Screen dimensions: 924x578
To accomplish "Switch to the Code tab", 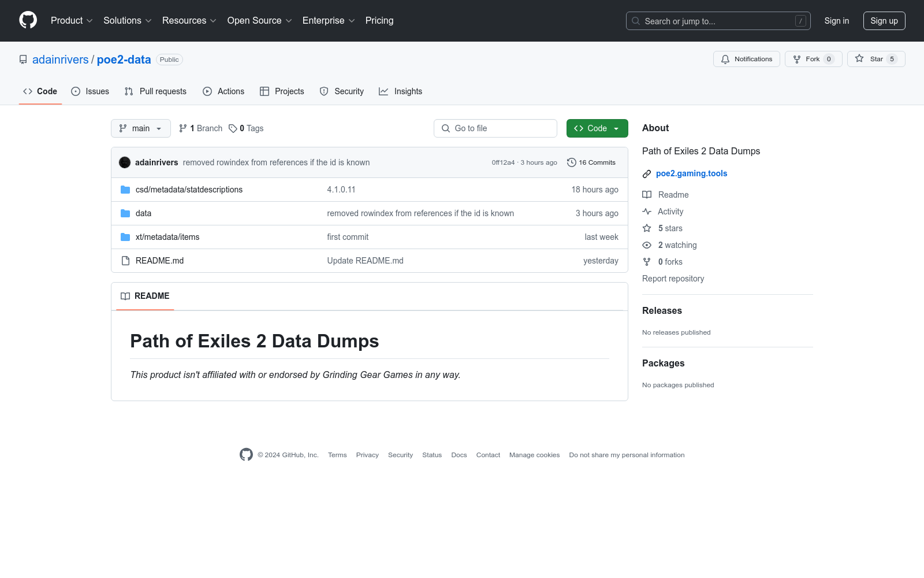I will [40, 91].
